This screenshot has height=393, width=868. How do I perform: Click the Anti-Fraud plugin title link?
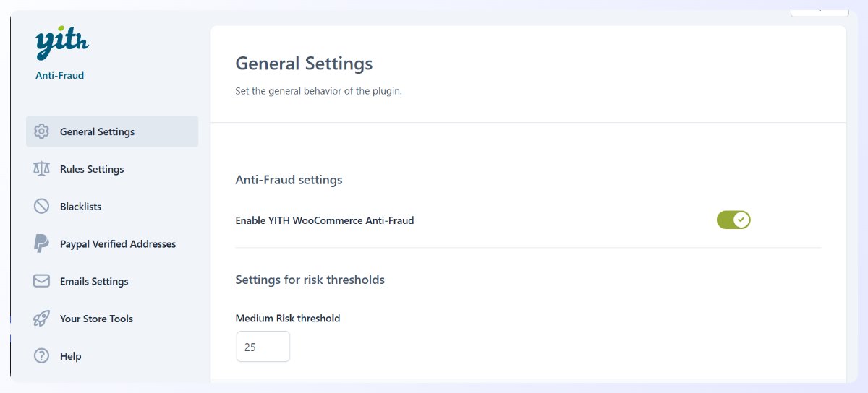click(60, 75)
